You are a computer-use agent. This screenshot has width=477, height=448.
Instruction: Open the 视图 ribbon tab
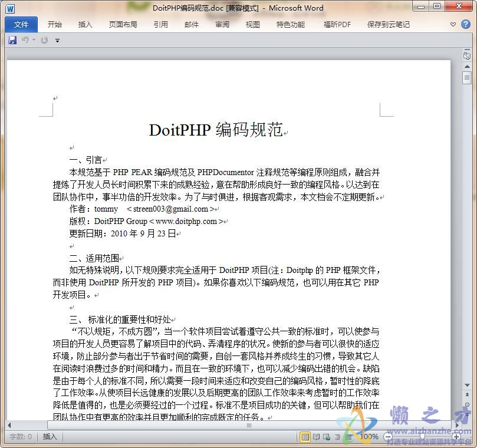coord(253,24)
